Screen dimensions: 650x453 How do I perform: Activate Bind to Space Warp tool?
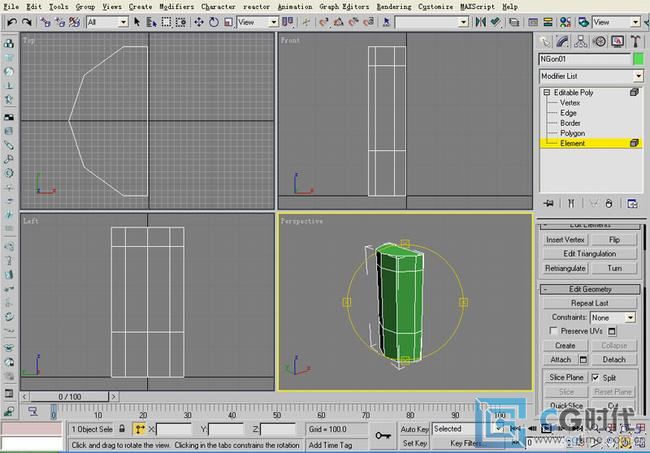pos(75,22)
